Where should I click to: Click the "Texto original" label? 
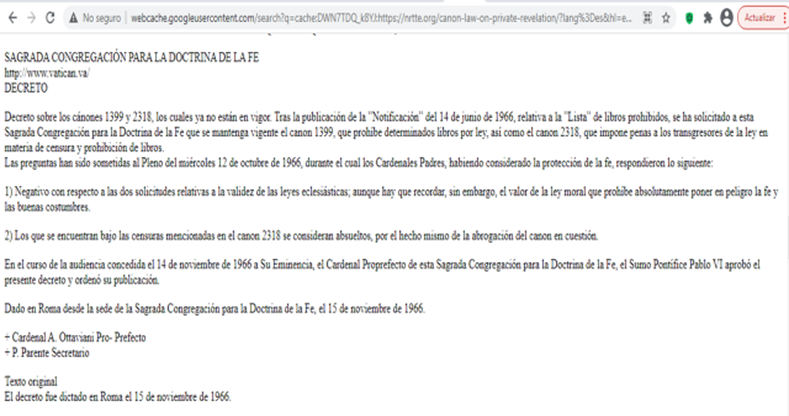point(31,382)
